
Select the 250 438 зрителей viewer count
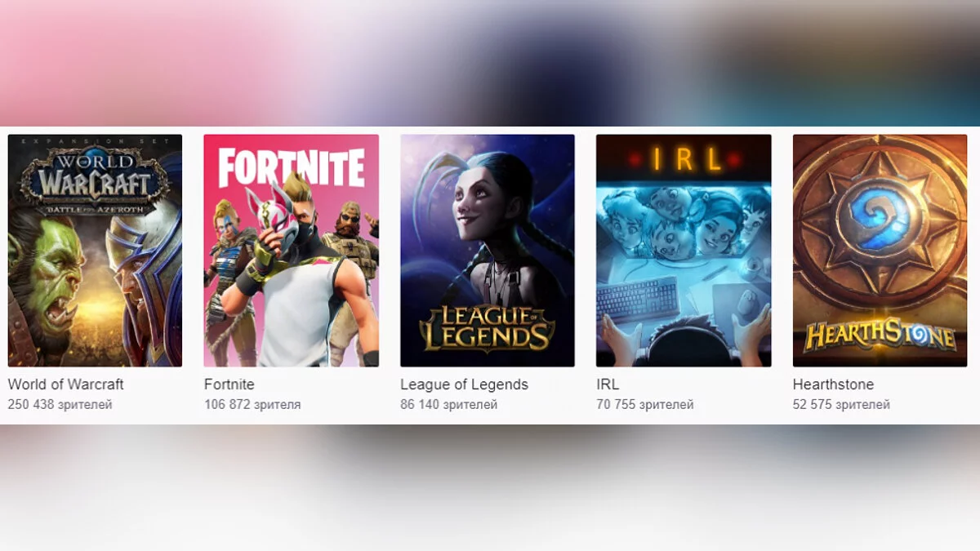click(60, 405)
